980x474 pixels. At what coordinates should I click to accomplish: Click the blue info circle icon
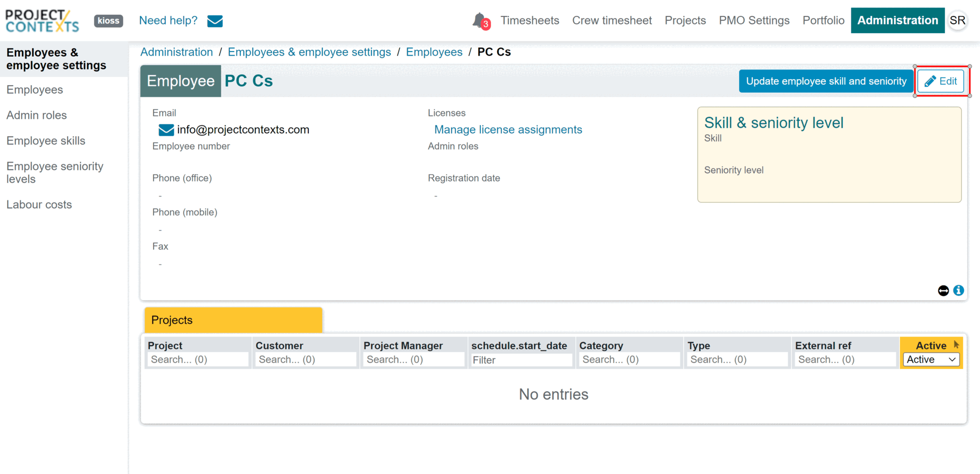(x=959, y=291)
